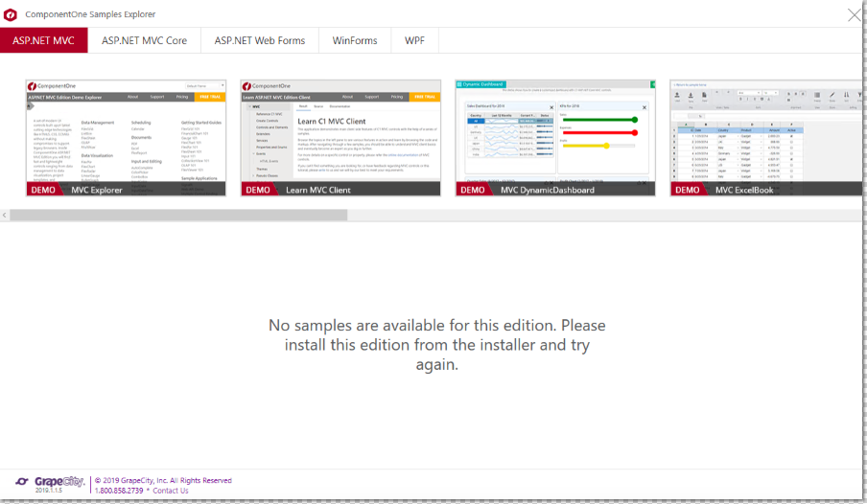Click the phone number 1.800.858.2739

click(119, 491)
